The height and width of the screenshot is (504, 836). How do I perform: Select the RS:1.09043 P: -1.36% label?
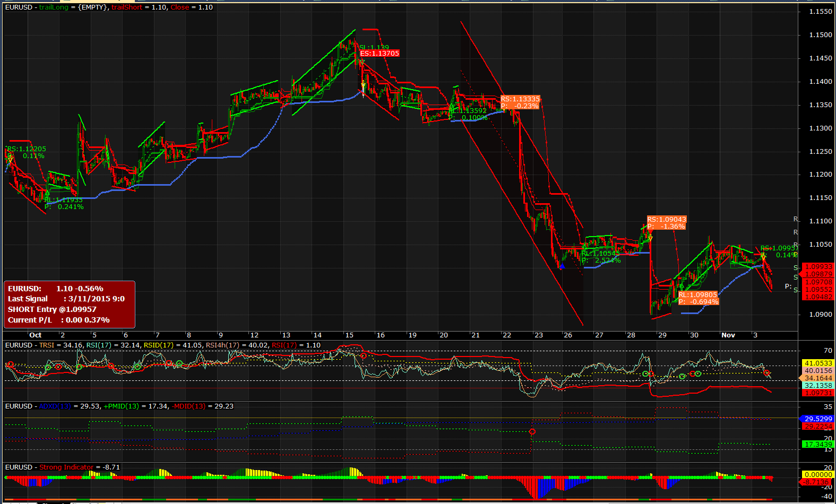click(667, 223)
